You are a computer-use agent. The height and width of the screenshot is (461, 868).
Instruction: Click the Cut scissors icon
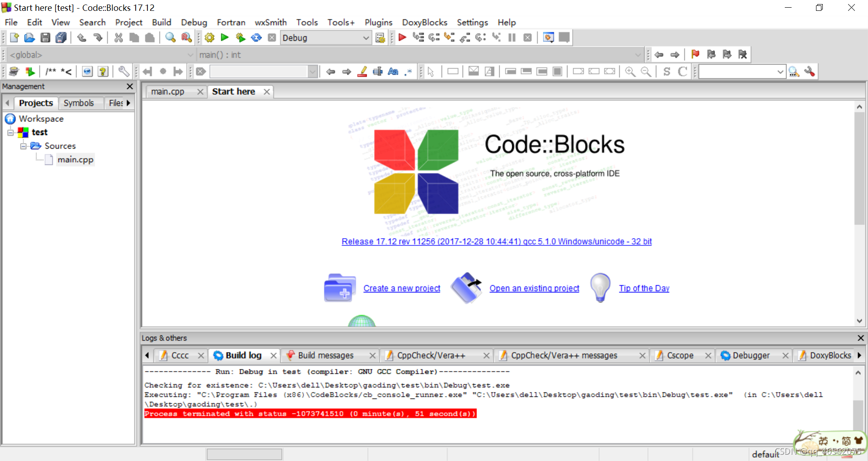coord(118,38)
